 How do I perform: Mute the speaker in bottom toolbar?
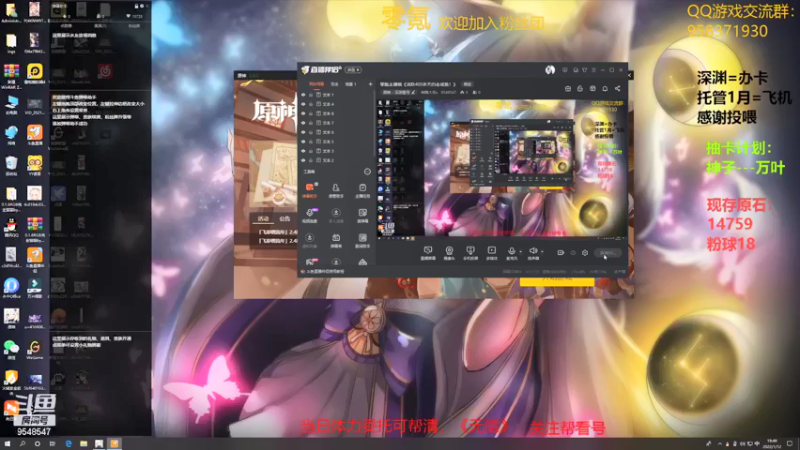[x=533, y=252]
